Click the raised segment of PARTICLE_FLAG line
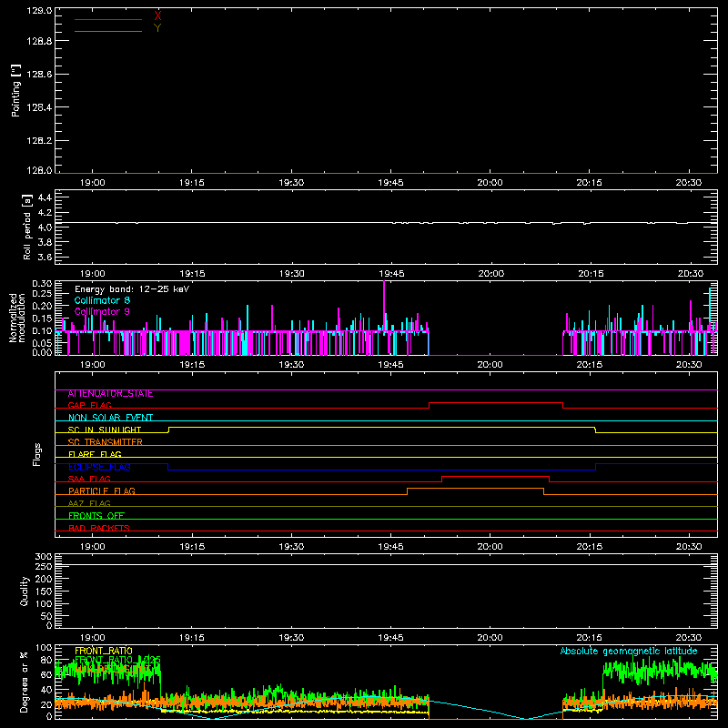728x728 pixels. [x=475, y=489]
